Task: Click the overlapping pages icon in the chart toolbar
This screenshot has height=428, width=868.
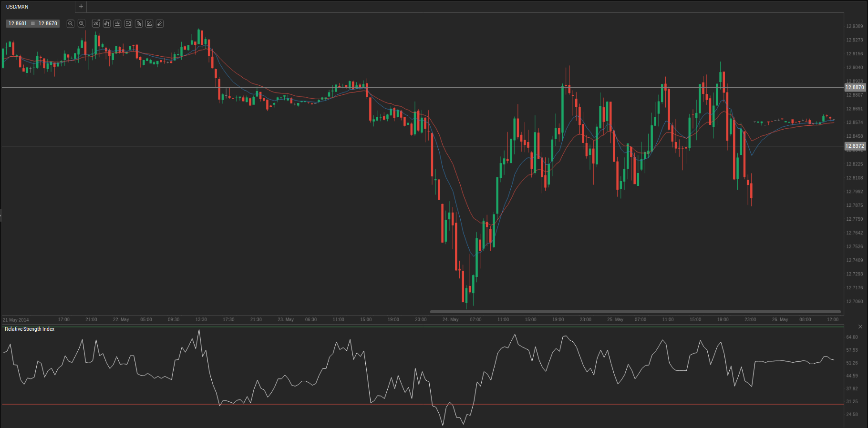Action: click(139, 23)
